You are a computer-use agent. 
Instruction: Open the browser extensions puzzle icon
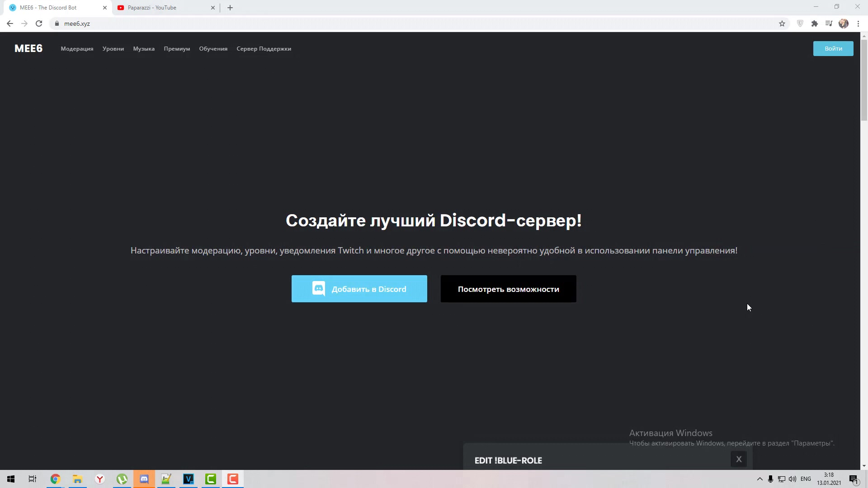point(815,23)
